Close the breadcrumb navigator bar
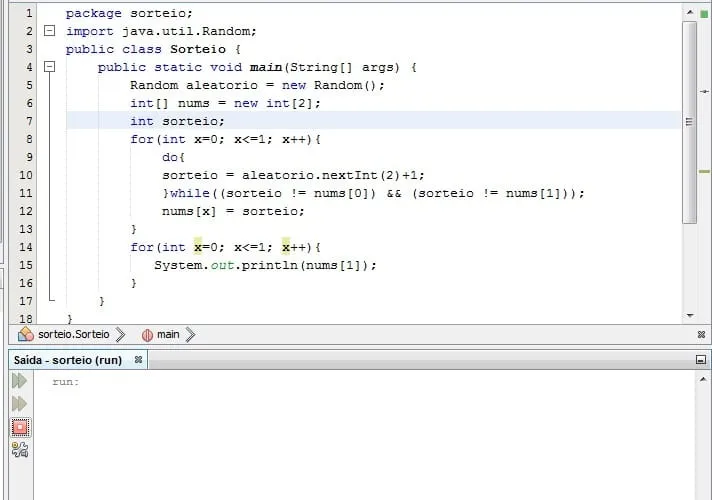The width and height of the screenshot is (712, 500). click(x=701, y=335)
